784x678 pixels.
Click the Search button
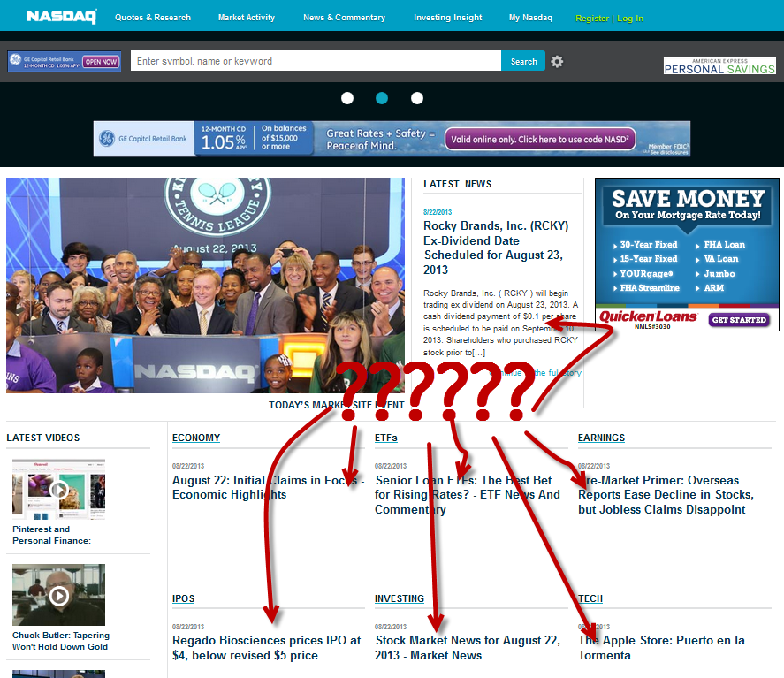click(523, 61)
